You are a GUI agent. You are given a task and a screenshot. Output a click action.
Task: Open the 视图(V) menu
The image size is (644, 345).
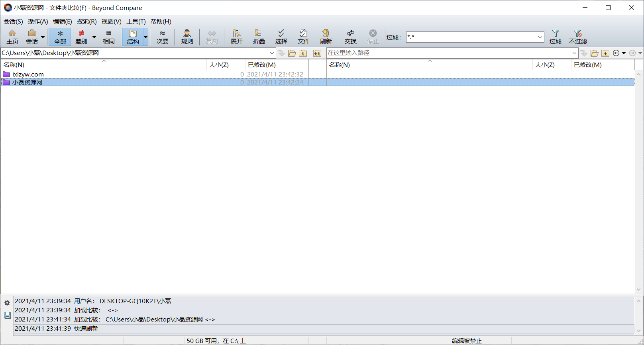pos(112,22)
